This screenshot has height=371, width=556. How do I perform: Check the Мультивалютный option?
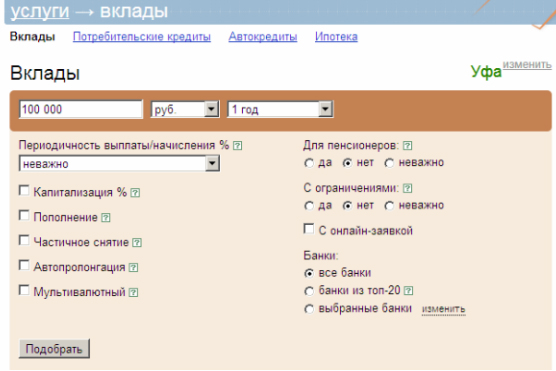(x=24, y=290)
